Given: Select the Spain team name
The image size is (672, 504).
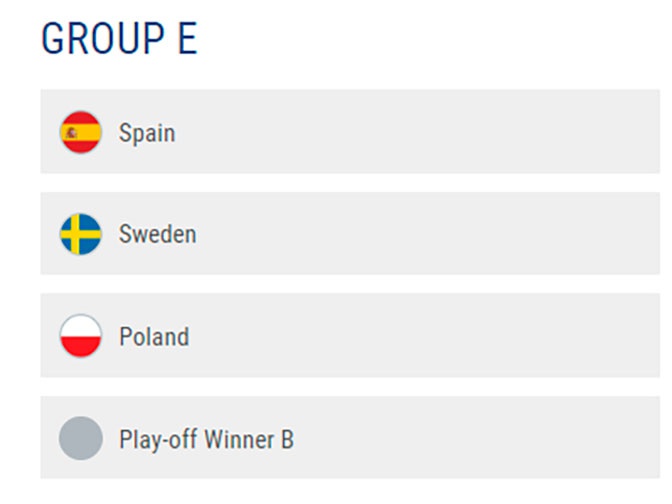Looking at the screenshot, I should click(x=147, y=133).
